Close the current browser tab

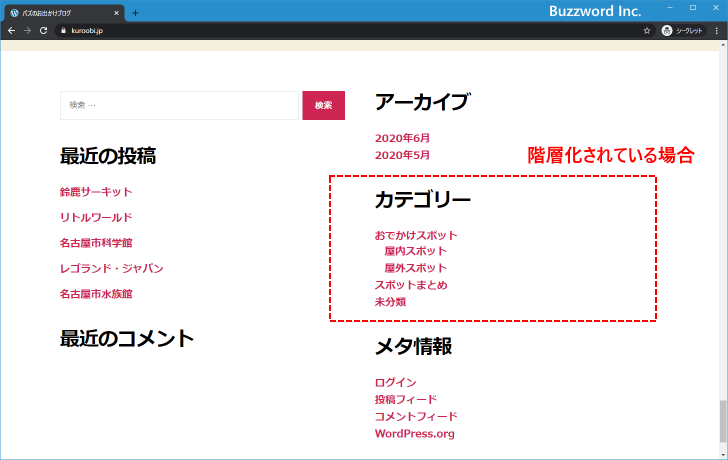pyautogui.click(x=117, y=13)
